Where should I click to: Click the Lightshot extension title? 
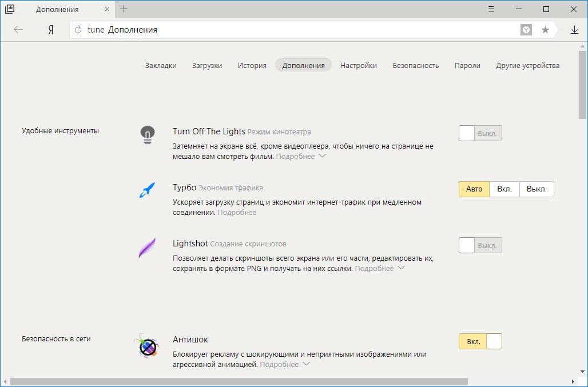[x=190, y=244]
